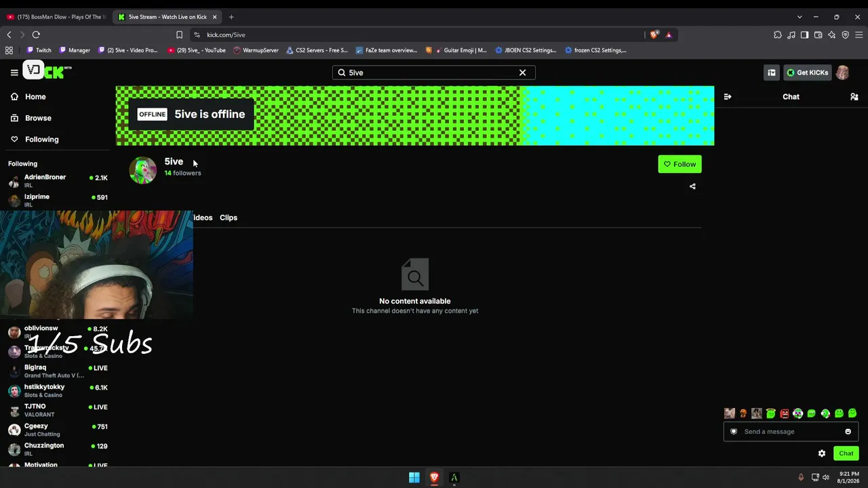Screen dimensions: 868x488
Task: Insert the red angry face emote
Action: 785,413
